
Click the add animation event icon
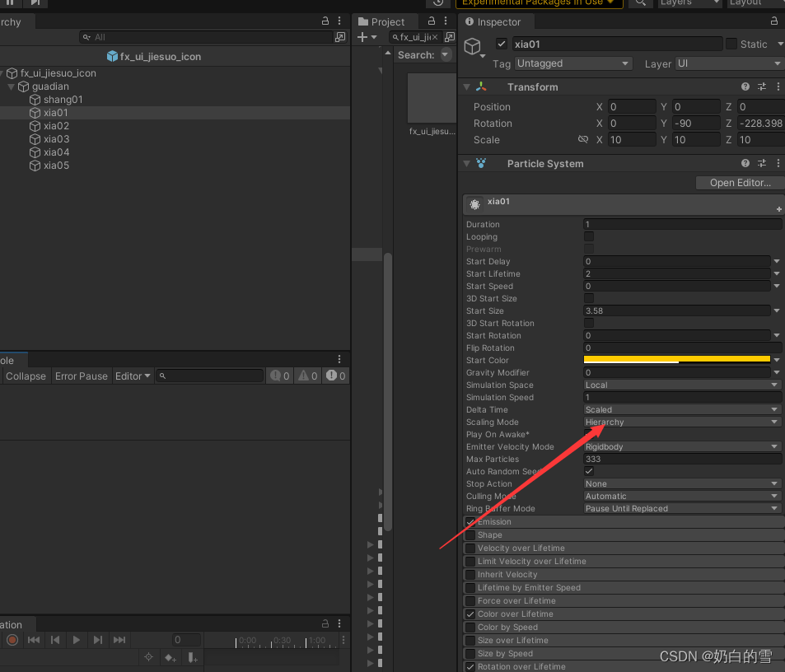click(193, 656)
